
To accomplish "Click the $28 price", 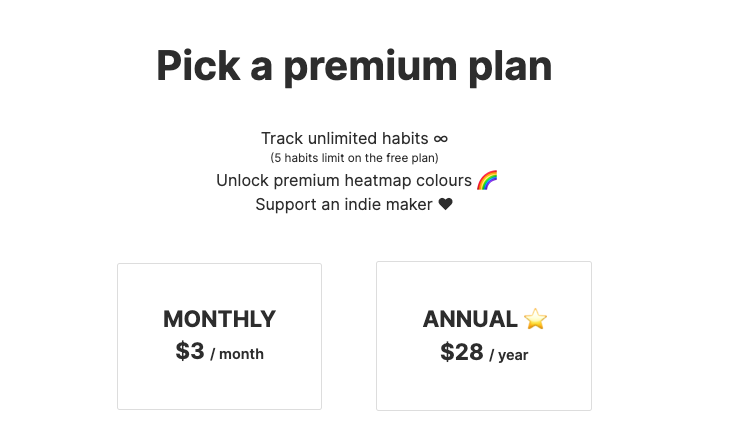I will (461, 352).
